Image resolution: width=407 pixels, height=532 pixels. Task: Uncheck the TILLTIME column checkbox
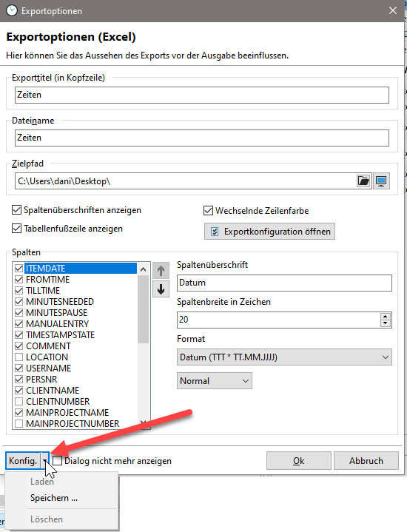(x=19, y=291)
